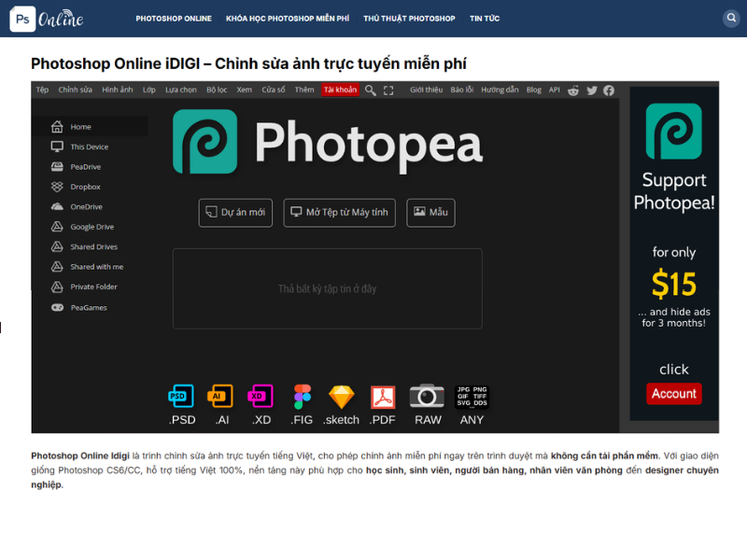Toggle fullscreen mode icon in Photopea menu
Screen dimensions: 747x560
[x=388, y=91]
